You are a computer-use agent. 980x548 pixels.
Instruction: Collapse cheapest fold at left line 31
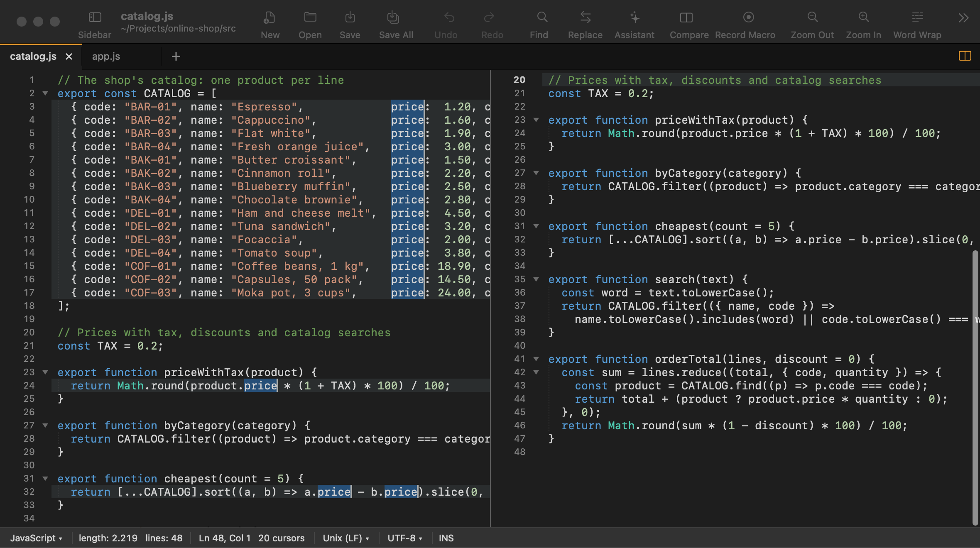(45, 479)
